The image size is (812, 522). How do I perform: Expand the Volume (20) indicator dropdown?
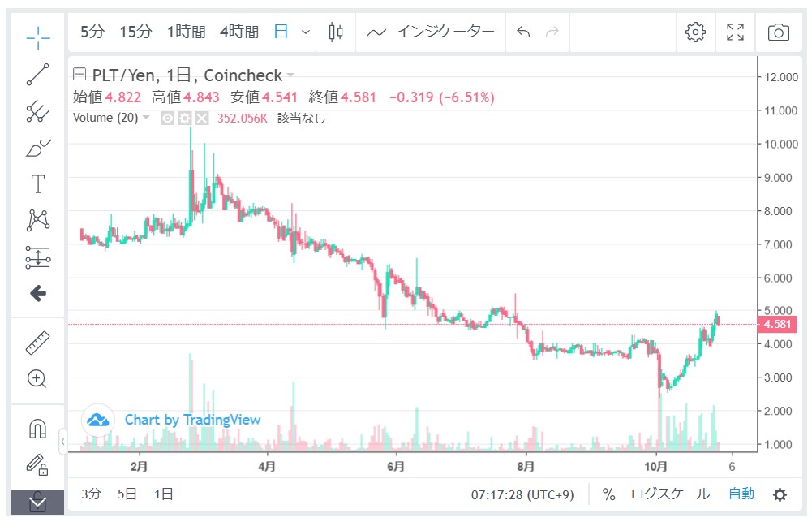click(145, 118)
